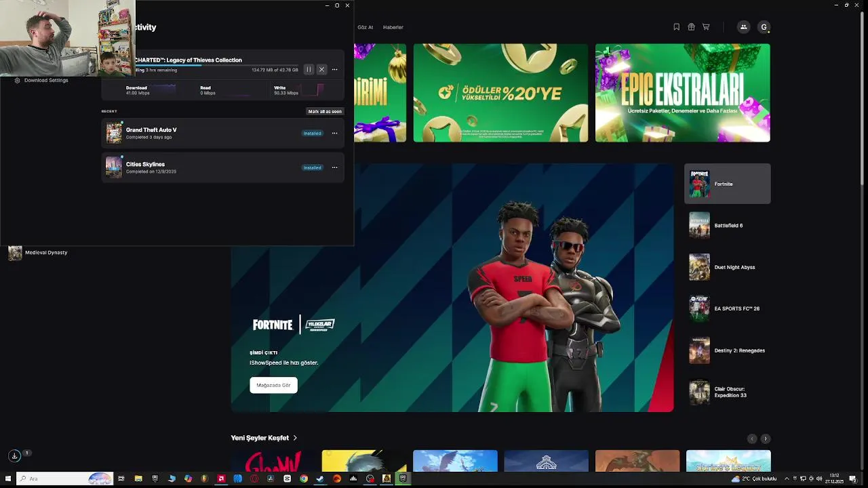This screenshot has width=868, height=488.
Task: Open Google Chrome from the taskbar
Action: tap(304, 479)
